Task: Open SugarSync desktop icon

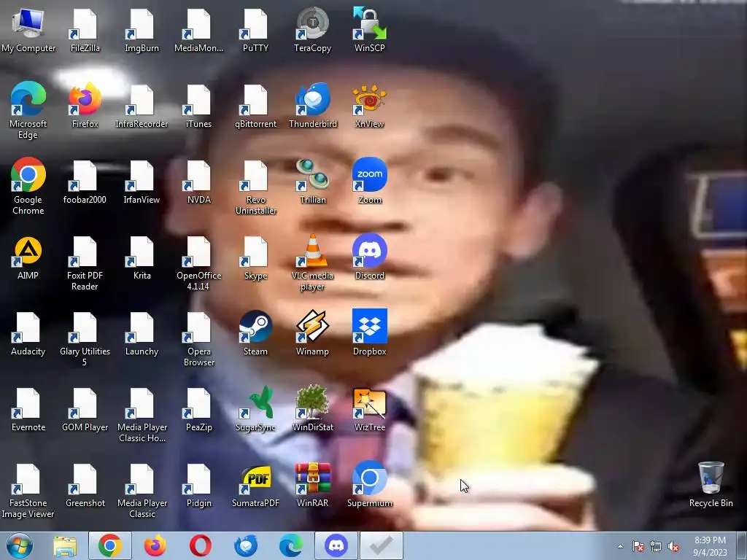Action: [255, 409]
